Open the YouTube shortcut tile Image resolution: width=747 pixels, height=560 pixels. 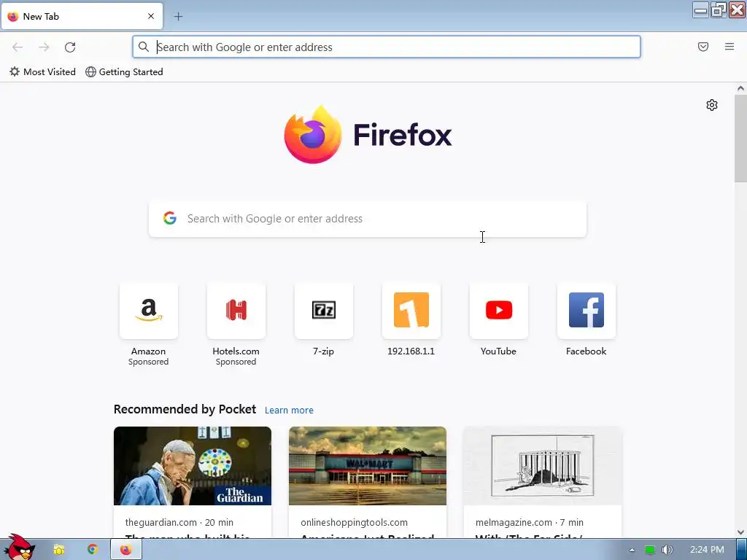(499, 320)
